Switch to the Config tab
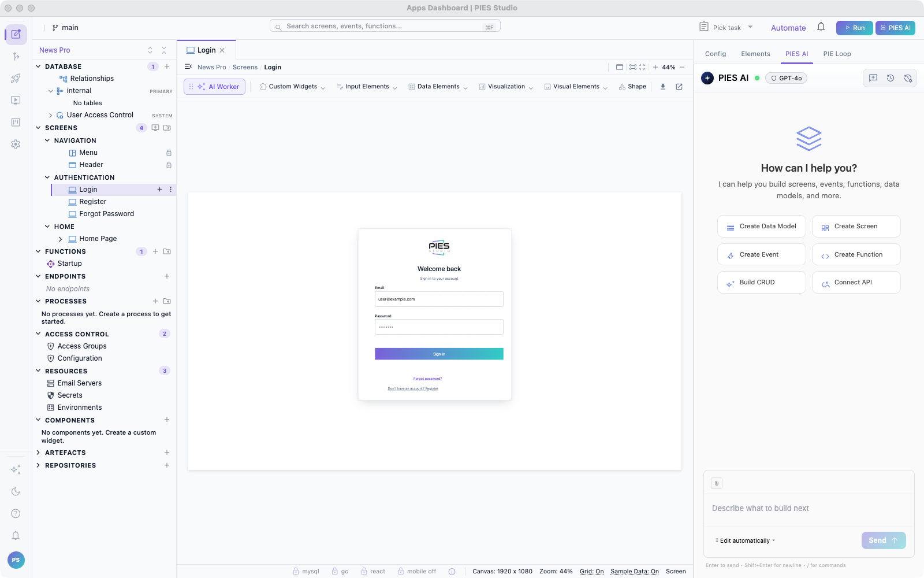The height and width of the screenshot is (578, 924). (716, 54)
